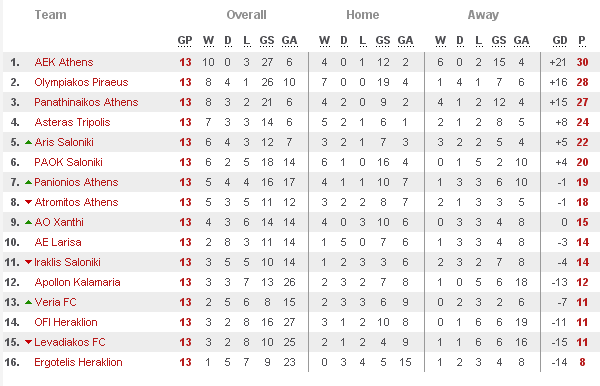Click the red down arrow beside Levadiakos FC
Screen dimensions: 600x386
click(x=28, y=342)
